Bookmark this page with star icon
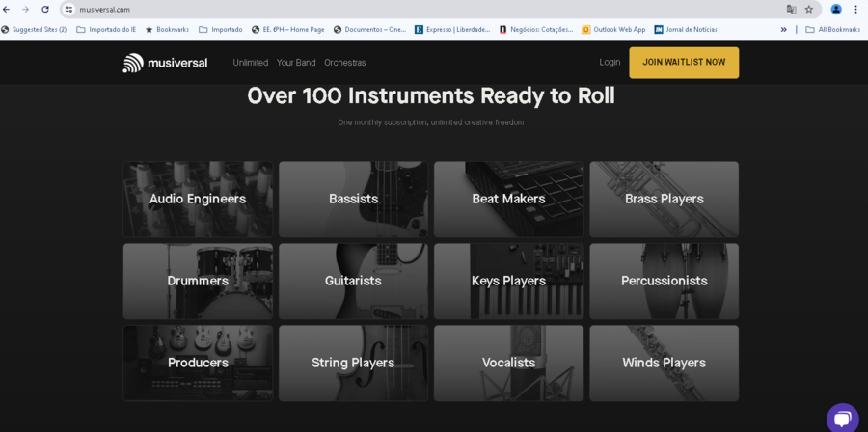The width and height of the screenshot is (868, 432). pos(809,10)
